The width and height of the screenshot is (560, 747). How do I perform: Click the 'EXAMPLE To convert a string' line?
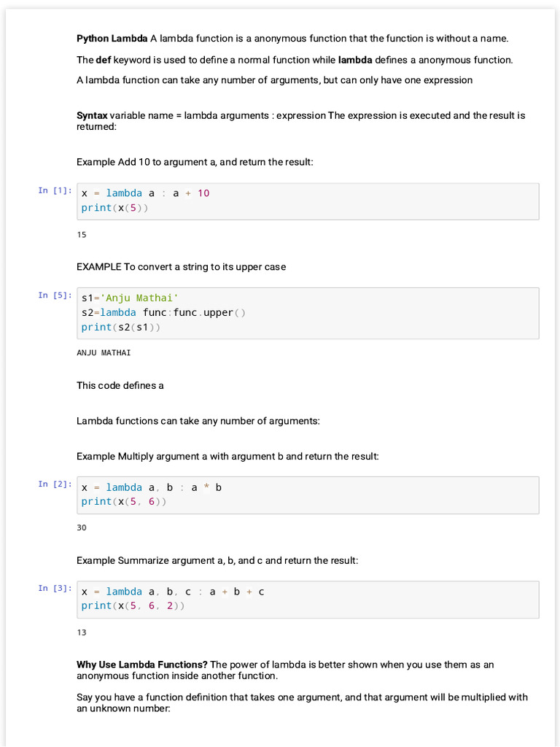[181, 267]
